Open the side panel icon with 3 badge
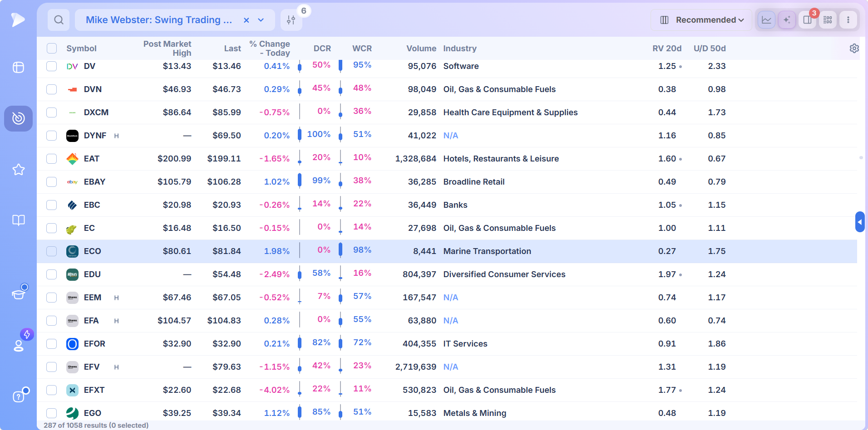The height and width of the screenshot is (430, 868). click(x=807, y=20)
